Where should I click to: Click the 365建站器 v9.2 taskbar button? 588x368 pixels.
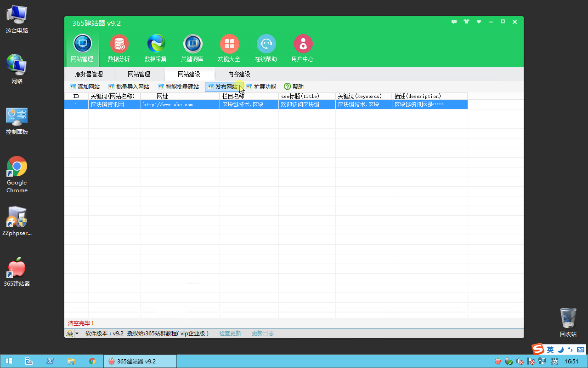[x=140, y=361]
